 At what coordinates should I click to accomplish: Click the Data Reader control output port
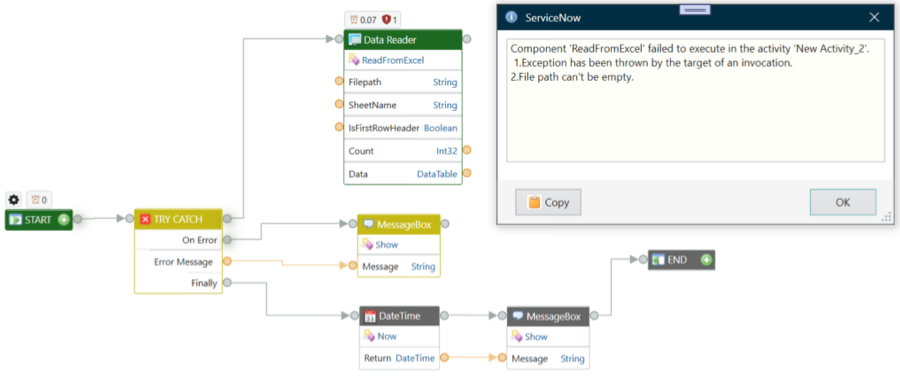pyautogui.click(x=467, y=39)
